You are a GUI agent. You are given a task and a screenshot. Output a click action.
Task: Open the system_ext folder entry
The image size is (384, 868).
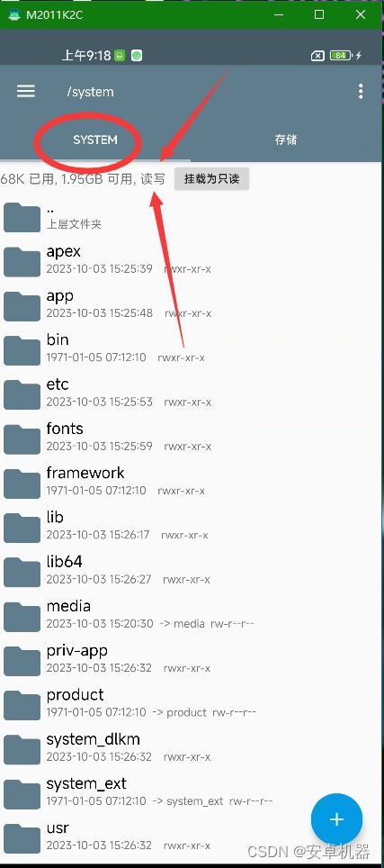(x=192, y=792)
